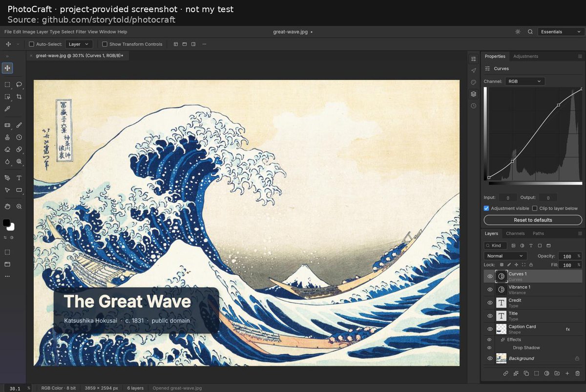Select the Eyedropper tool

click(x=7, y=109)
